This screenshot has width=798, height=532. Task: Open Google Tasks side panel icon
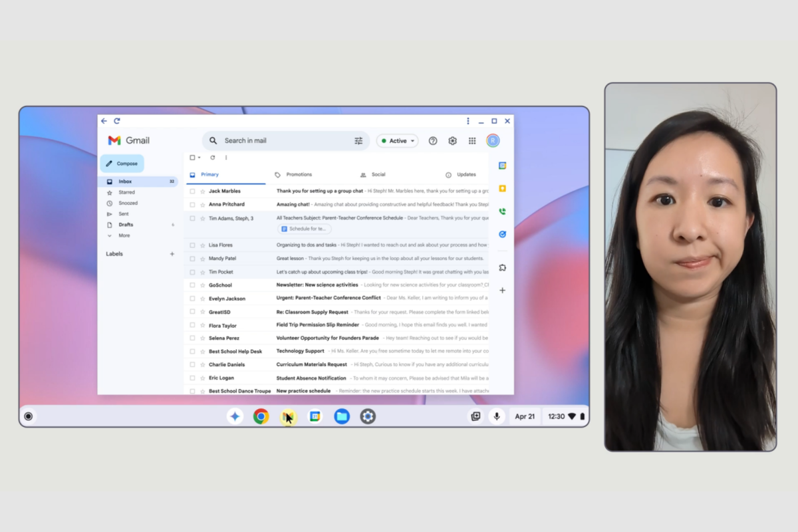[x=503, y=234]
